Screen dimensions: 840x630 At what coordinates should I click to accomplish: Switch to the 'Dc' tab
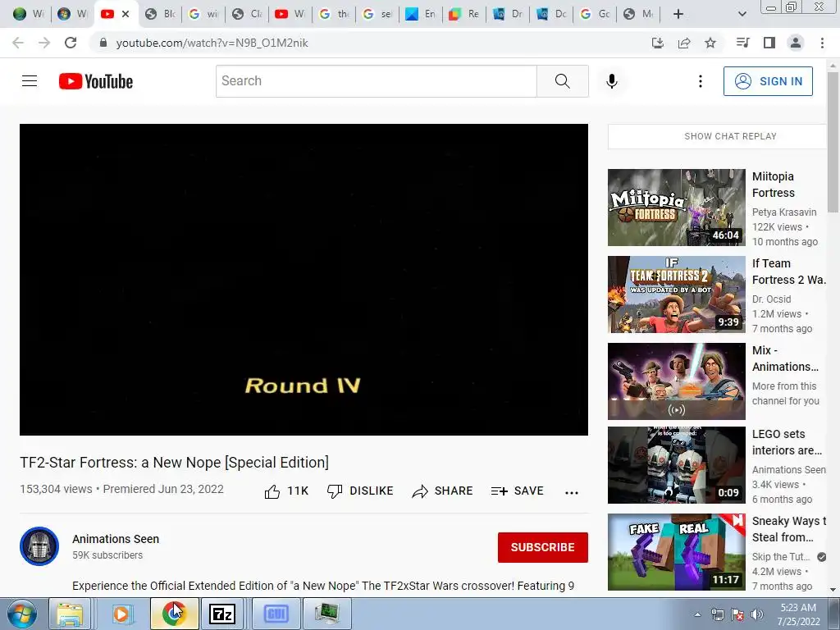pos(551,14)
